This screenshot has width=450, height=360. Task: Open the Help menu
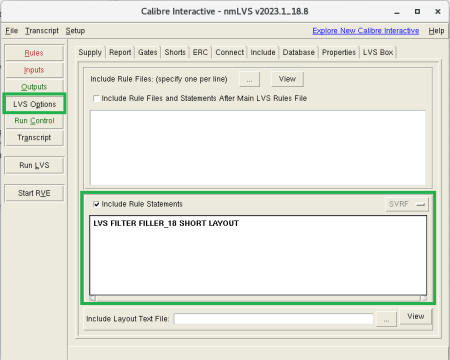pyautogui.click(x=436, y=31)
